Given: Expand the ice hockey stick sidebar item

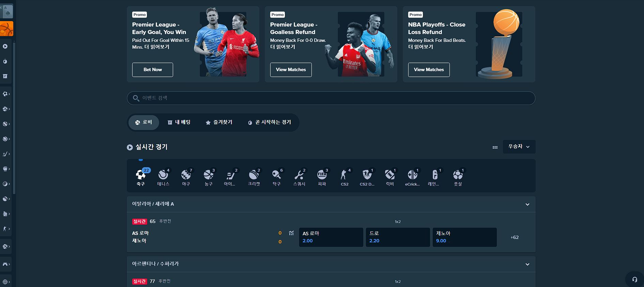Looking at the screenshot, I should [6, 154].
